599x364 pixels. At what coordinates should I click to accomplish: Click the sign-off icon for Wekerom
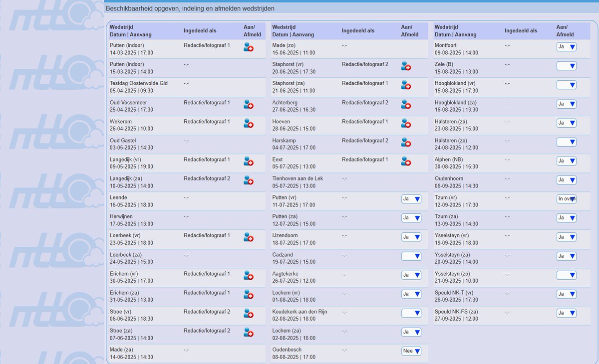(249, 123)
